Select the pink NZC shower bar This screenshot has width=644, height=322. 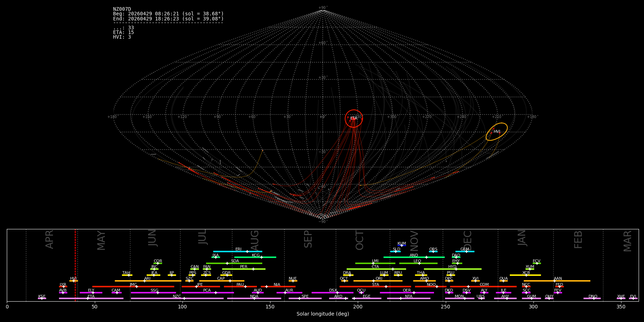coord(177,298)
